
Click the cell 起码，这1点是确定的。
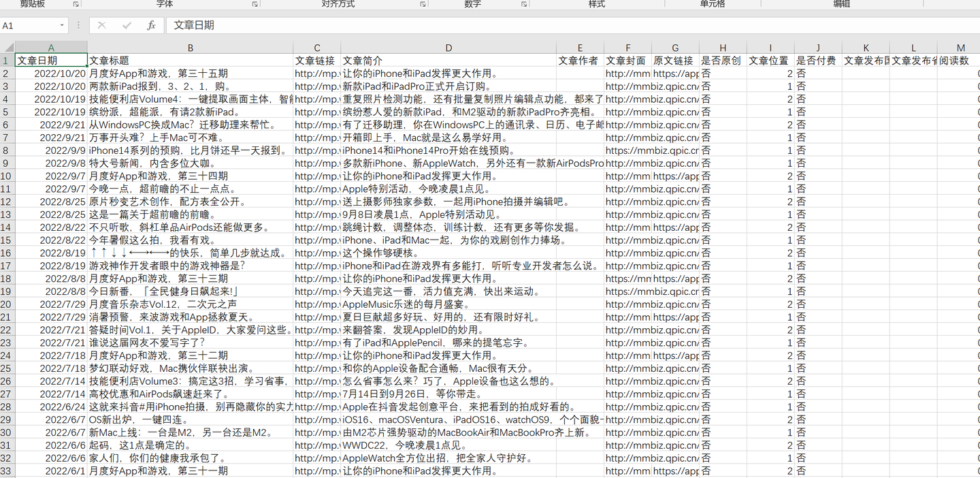tap(191, 445)
